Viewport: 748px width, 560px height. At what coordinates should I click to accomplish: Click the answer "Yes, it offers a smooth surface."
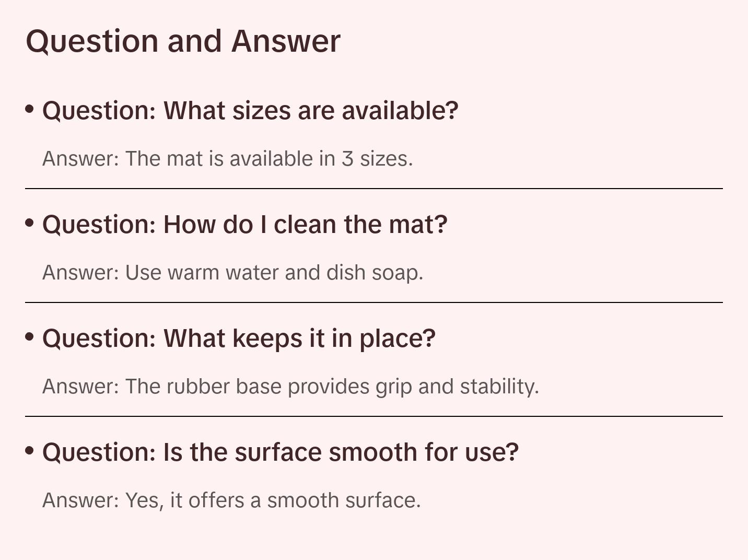[231, 500]
